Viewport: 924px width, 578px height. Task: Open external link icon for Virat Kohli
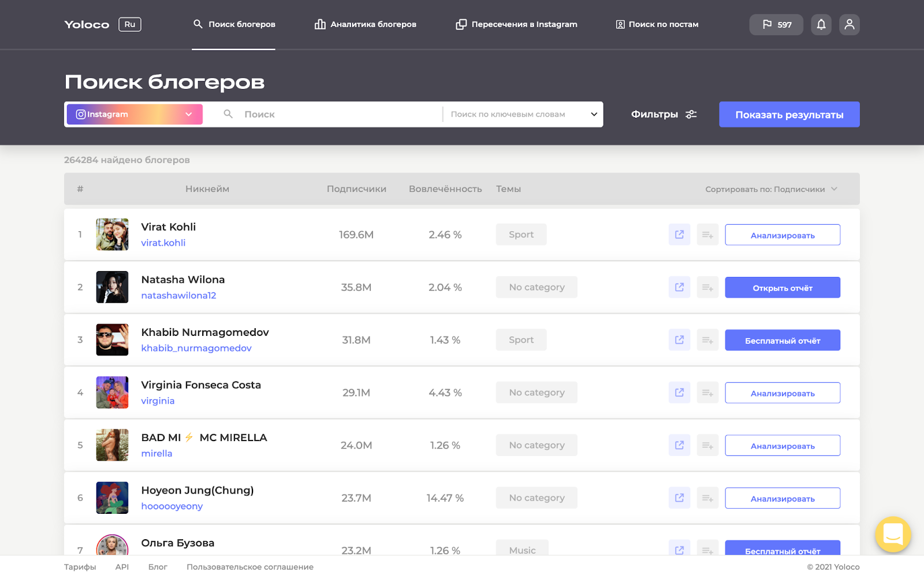pyautogui.click(x=680, y=235)
